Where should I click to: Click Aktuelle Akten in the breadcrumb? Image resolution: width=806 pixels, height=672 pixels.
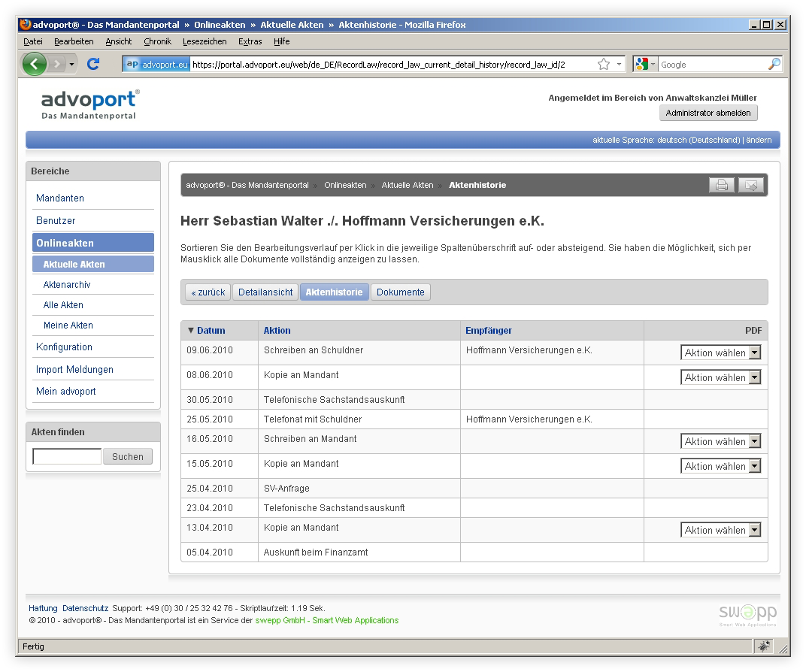click(407, 185)
